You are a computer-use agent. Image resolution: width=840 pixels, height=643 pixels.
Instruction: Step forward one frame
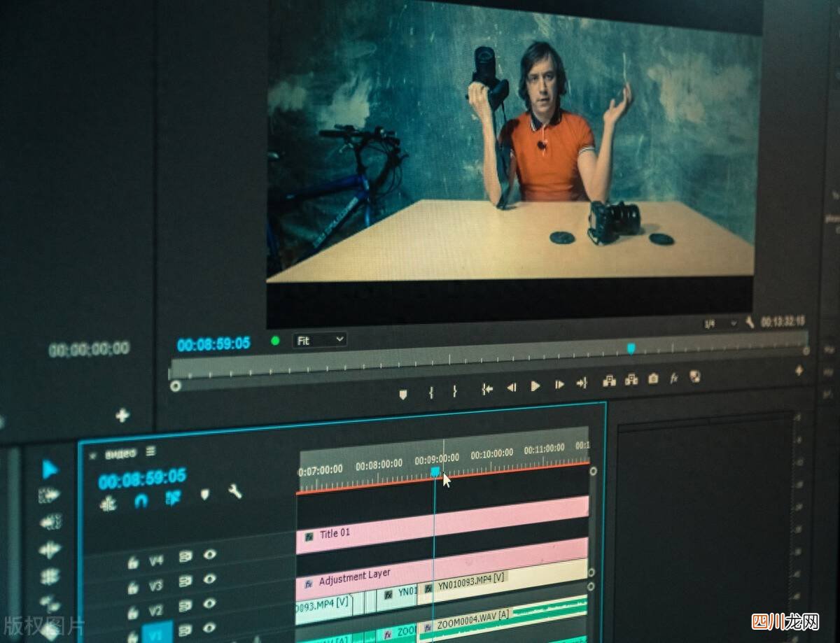click(x=559, y=384)
